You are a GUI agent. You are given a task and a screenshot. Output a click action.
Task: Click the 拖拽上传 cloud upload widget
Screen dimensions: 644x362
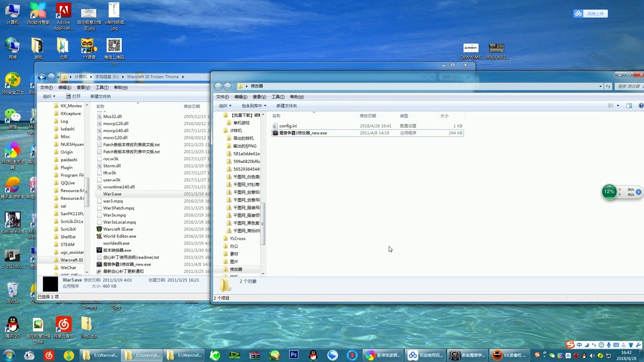tap(591, 14)
